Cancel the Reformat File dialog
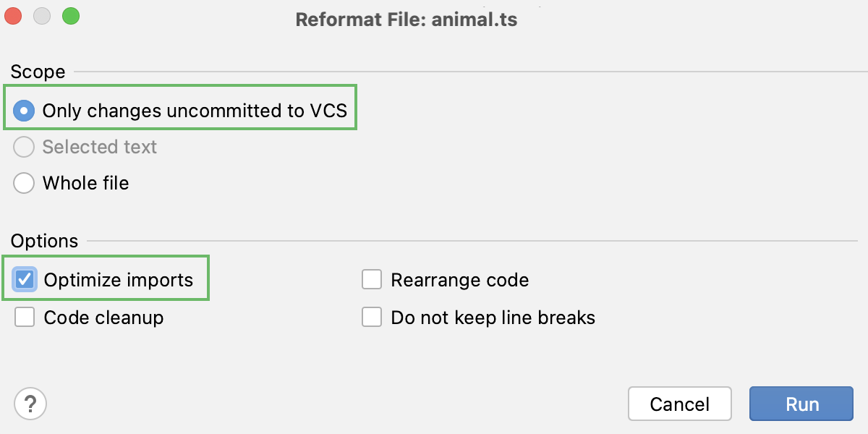The width and height of the screenshot is (868, 434). [x=679, y=404]
